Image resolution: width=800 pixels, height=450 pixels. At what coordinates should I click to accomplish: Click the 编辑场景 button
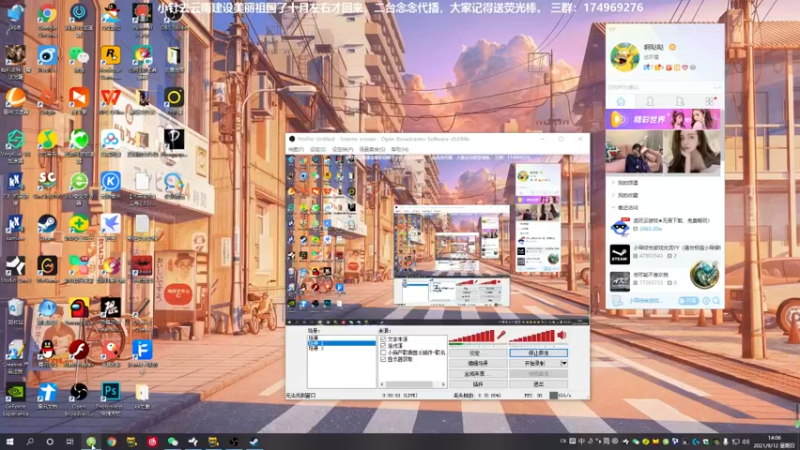pos(478,363)
